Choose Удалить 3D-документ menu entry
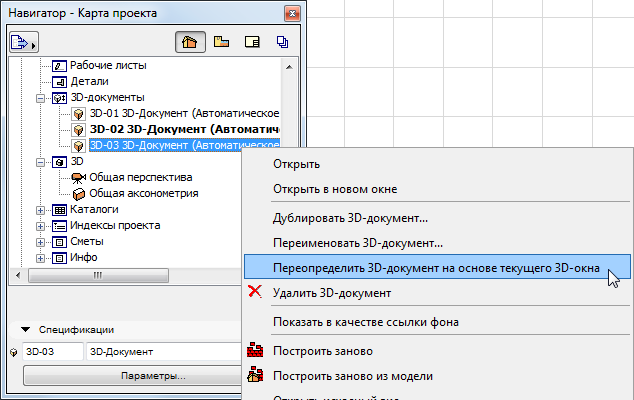Viewport: 634px width, 400px height. 437,293
